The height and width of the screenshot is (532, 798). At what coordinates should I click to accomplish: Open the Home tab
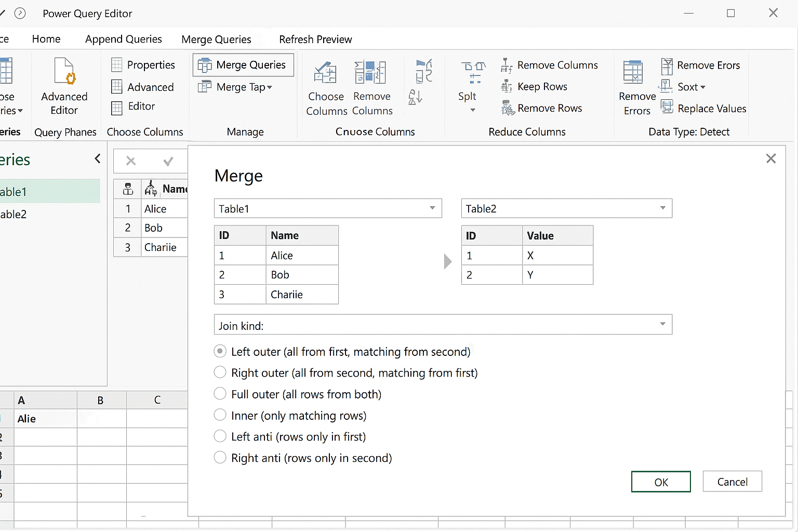[x=46, y=39]
